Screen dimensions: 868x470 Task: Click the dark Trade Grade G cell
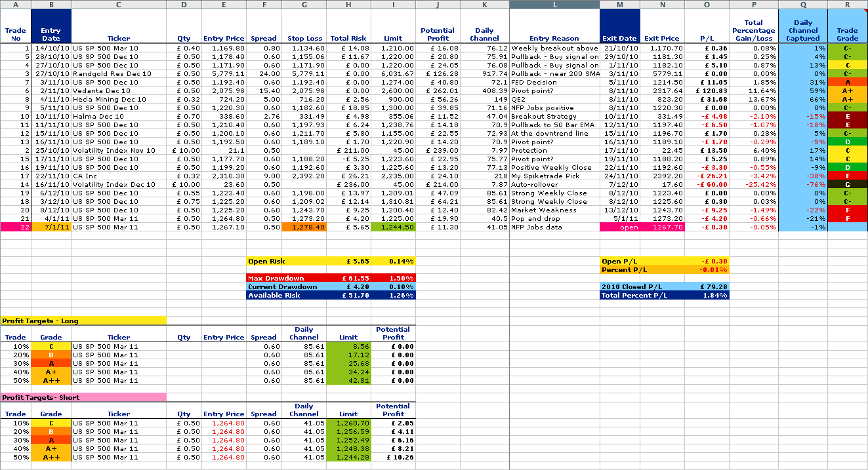[847, 185]
